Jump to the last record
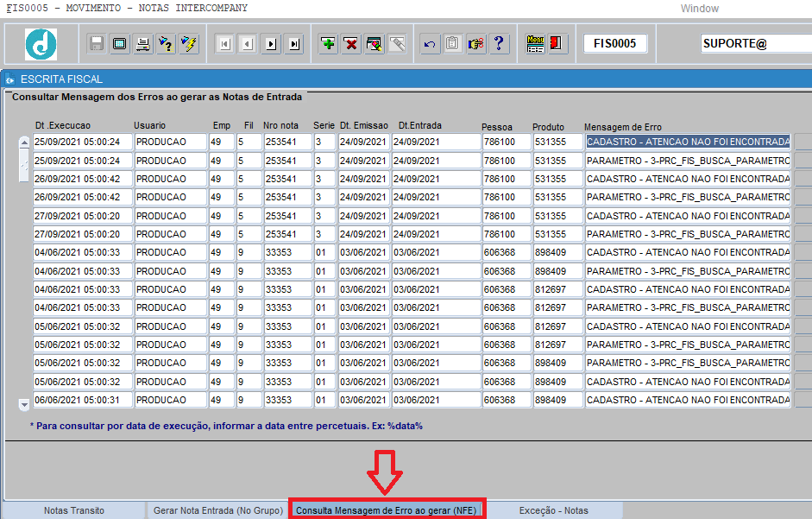This screenshot has width=812, height=519. pos(294,44)
